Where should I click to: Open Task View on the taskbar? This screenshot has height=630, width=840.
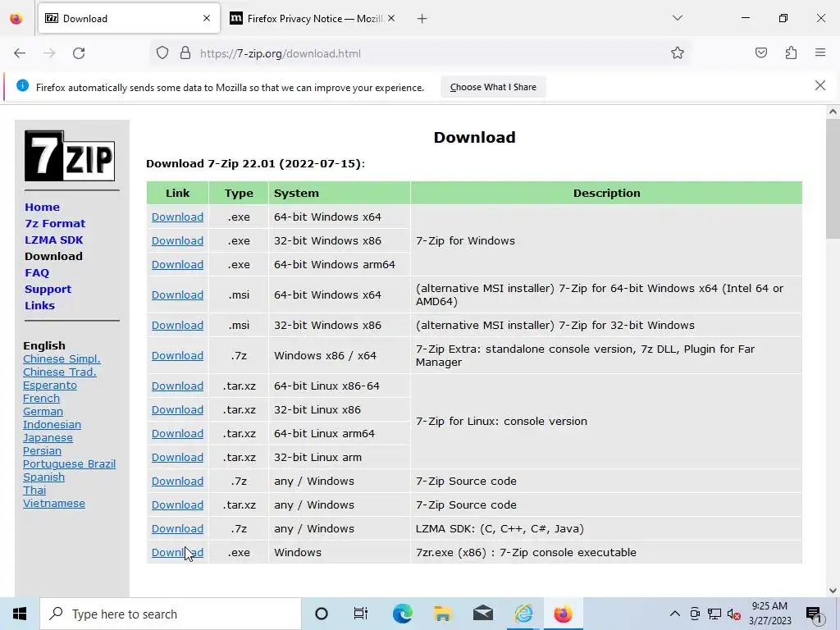tap(361, 614)
